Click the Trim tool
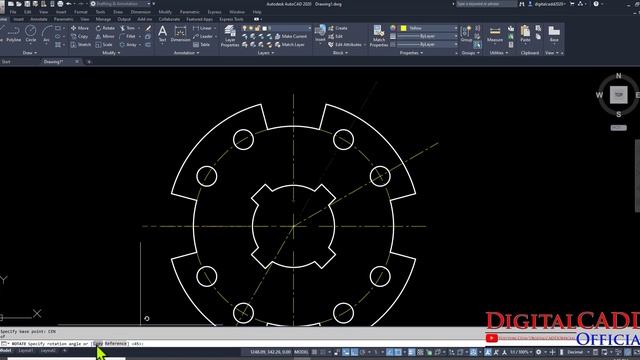Viewport: 640px width, 360px height. tap(128, 28)
